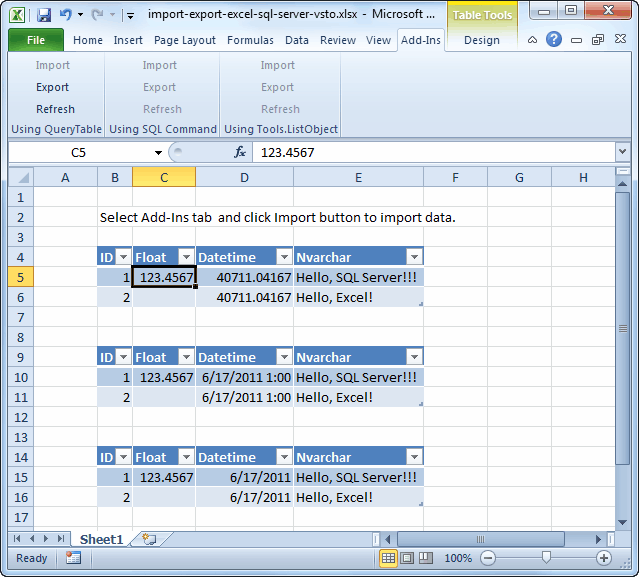This screenshot has width=639, height=577.
Task: Click the Save icon in quick access toolbar
Action: pos(44,15)
